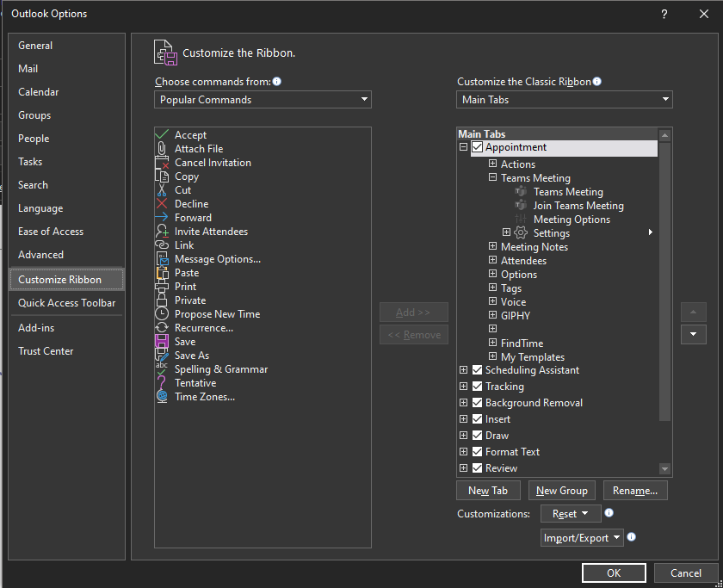Expand the Actions group

point(493,164)
